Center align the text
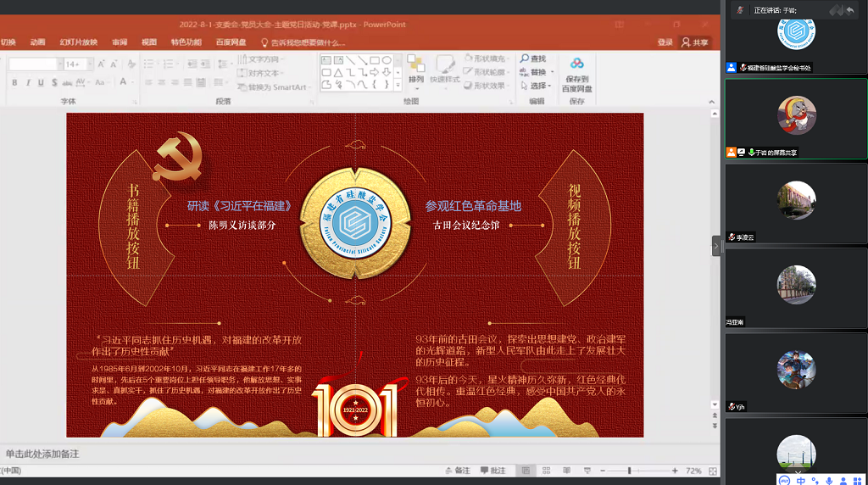 coord(162,82)
